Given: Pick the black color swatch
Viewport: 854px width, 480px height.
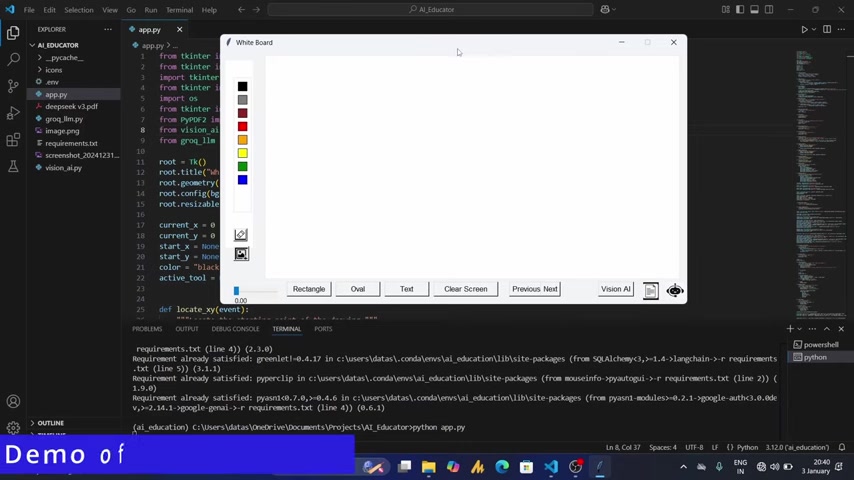Looking at the screenshot, I should point(242,86).
